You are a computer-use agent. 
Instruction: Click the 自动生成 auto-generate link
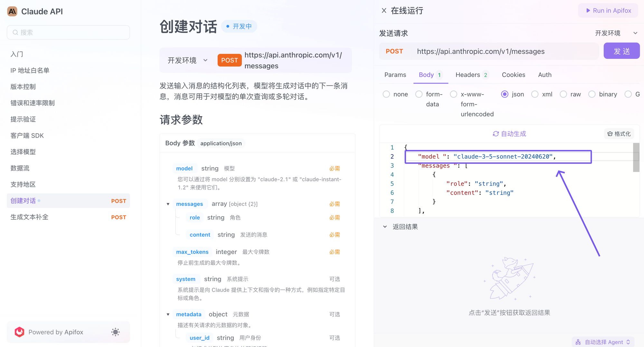tap(509, 134)
